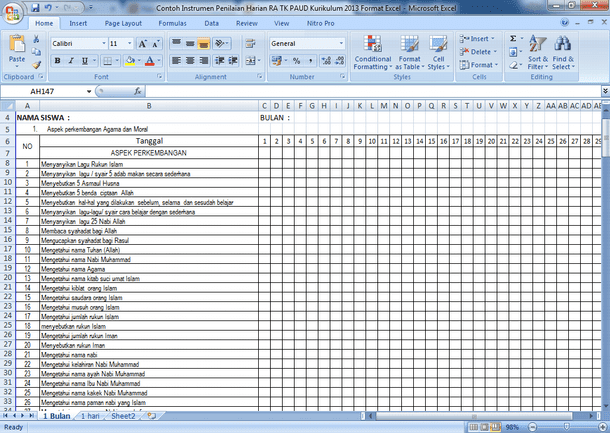610x433 pixels.
Task: Copy the selected cells
Action: [x=36, y=52]
